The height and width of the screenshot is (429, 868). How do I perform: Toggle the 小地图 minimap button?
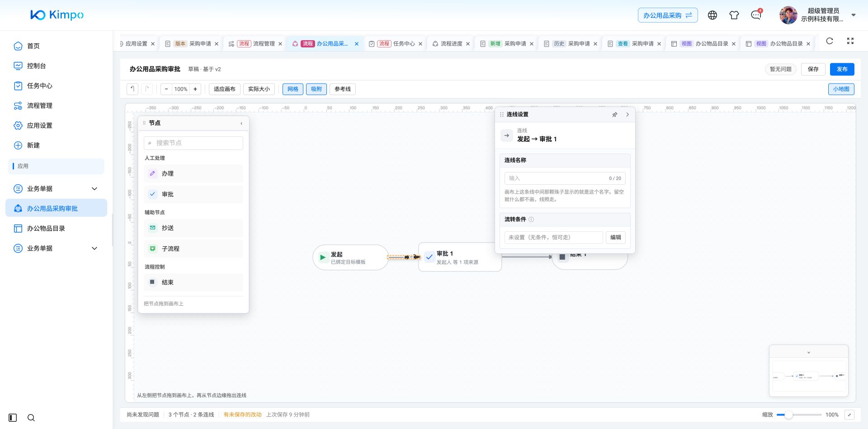point(841,89)
